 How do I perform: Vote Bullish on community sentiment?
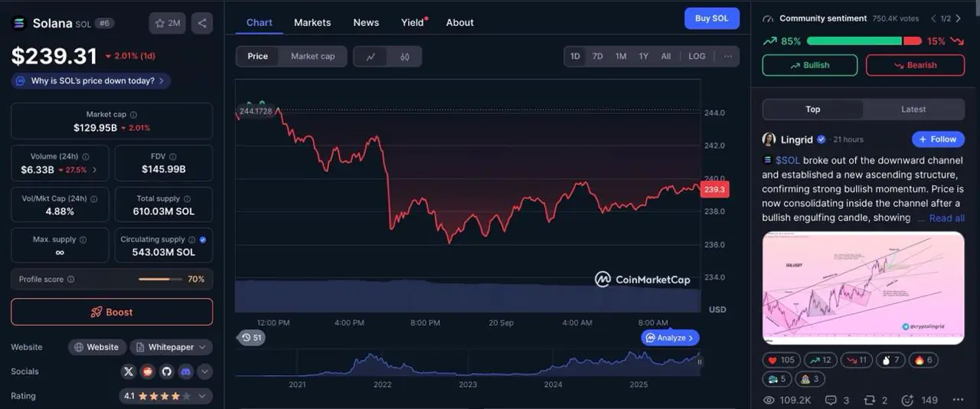(x=810, y=65)
